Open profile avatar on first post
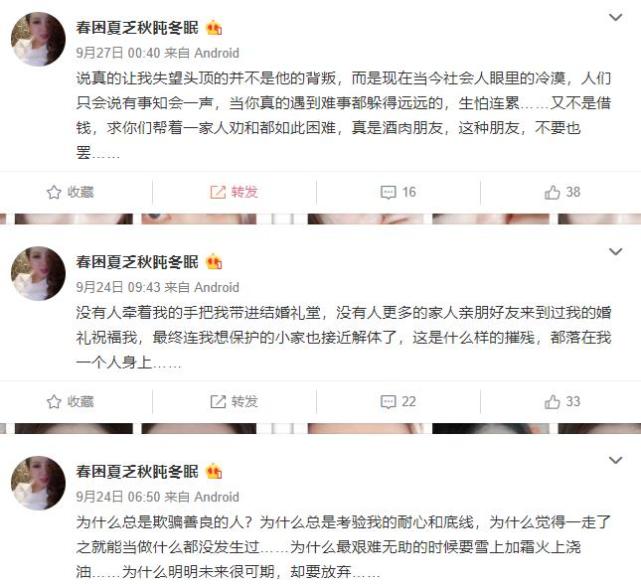This screenshot has width=641, height=584. 38,39
